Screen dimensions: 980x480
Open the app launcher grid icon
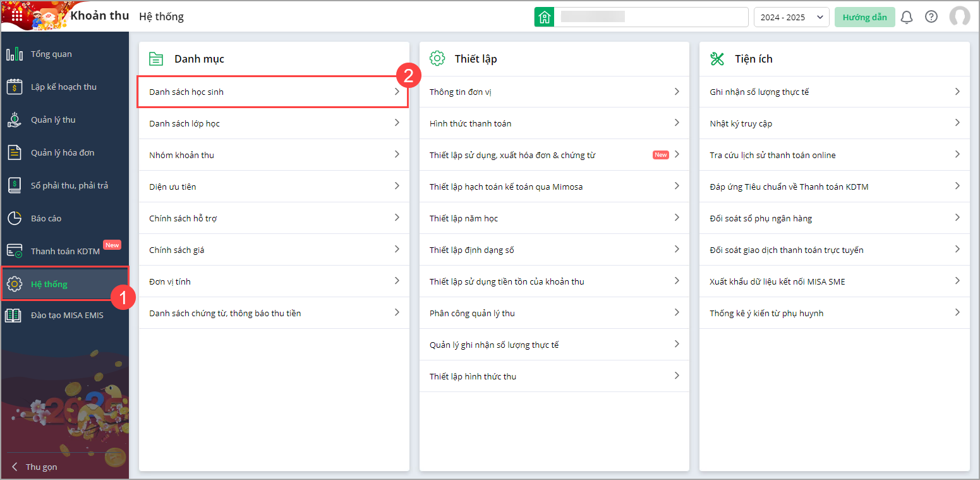17,16
